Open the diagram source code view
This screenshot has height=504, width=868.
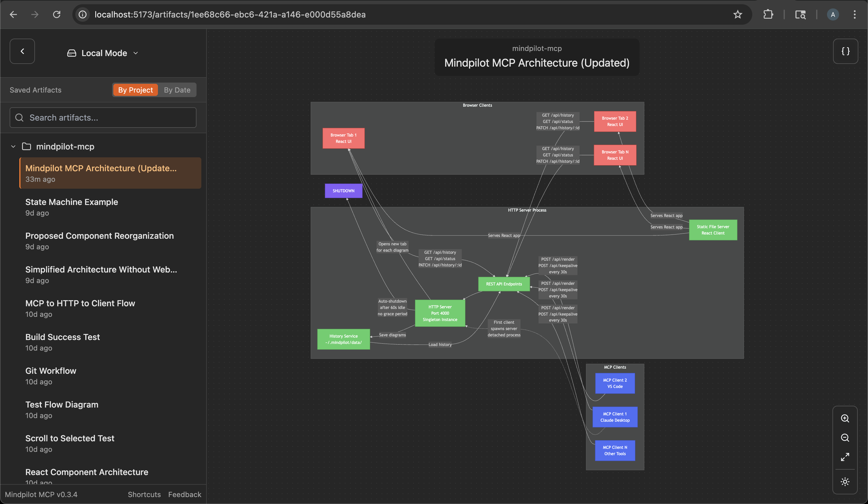click(846, 51)
